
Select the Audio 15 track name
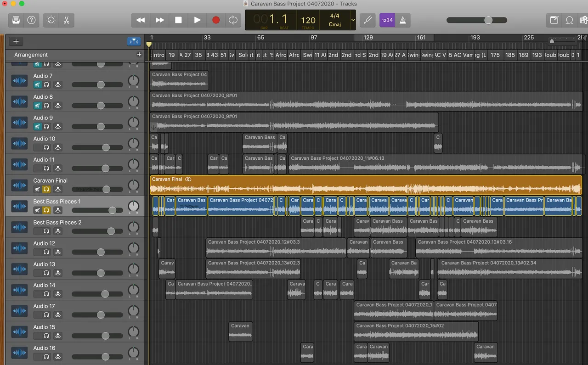(x=44, y=327)
